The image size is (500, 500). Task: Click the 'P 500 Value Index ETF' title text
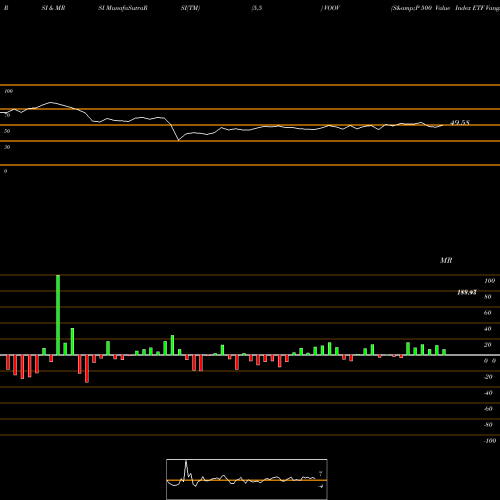point(449,8)
